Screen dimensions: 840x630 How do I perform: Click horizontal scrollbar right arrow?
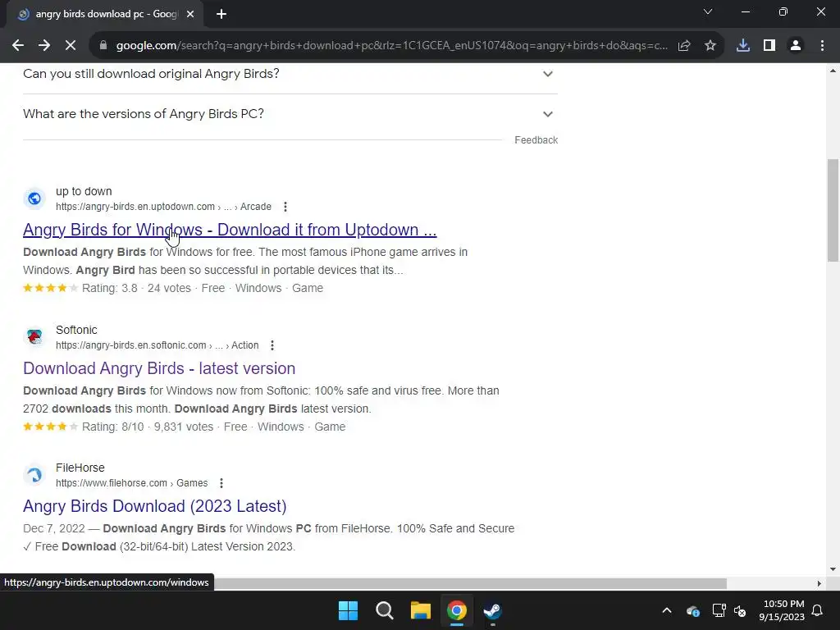(x=819, y=583)
